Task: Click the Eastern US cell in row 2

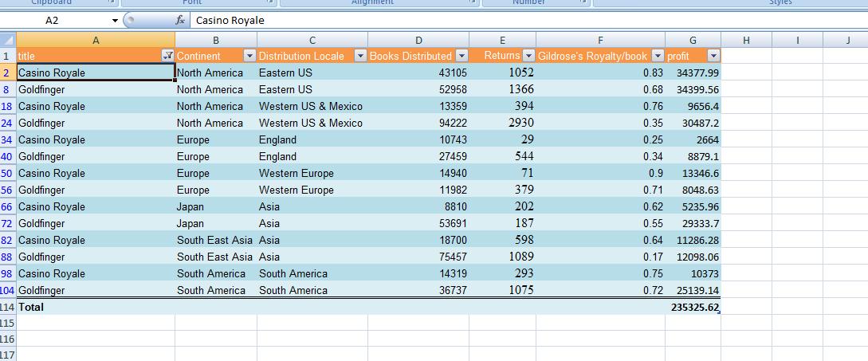Action: pos(312,73)
